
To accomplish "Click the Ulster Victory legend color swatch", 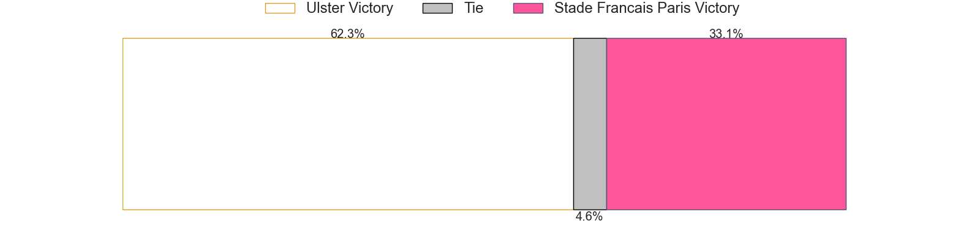I will 280,8.
